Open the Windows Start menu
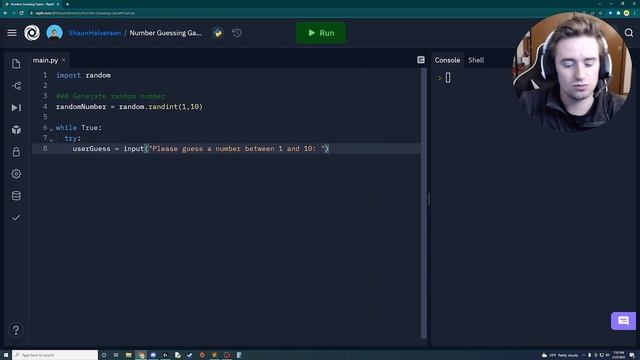Viewport: 640px width, 360px height. [x=6, y=355]
